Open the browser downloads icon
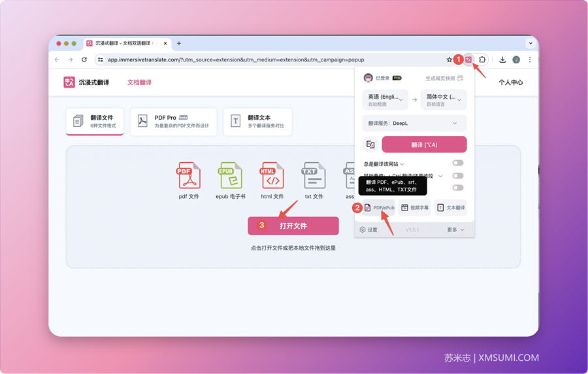Image resolution: width=588 pixels, height=374 pixels. point(502,59)
